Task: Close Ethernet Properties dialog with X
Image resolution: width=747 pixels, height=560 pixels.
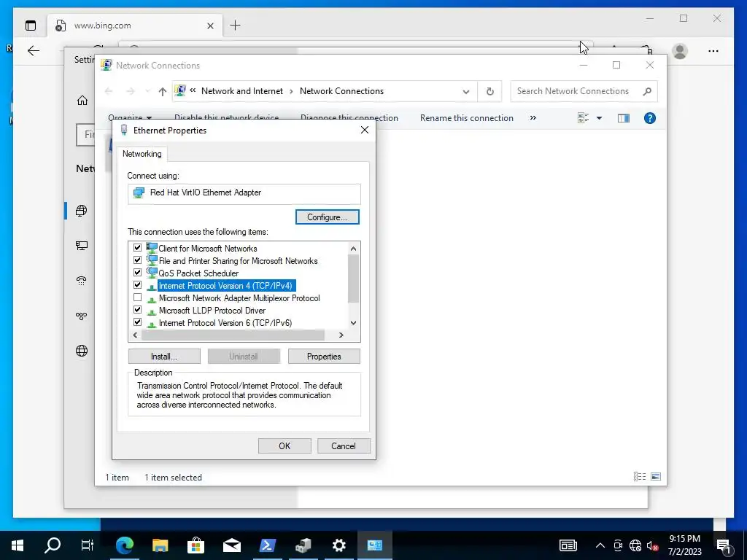Action: [365, 130]
